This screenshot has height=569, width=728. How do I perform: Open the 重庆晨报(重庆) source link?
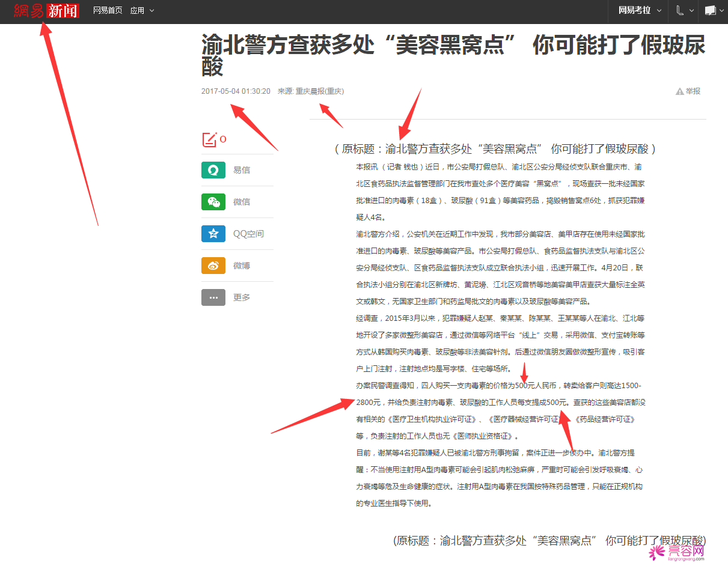(x=320, y=91)
